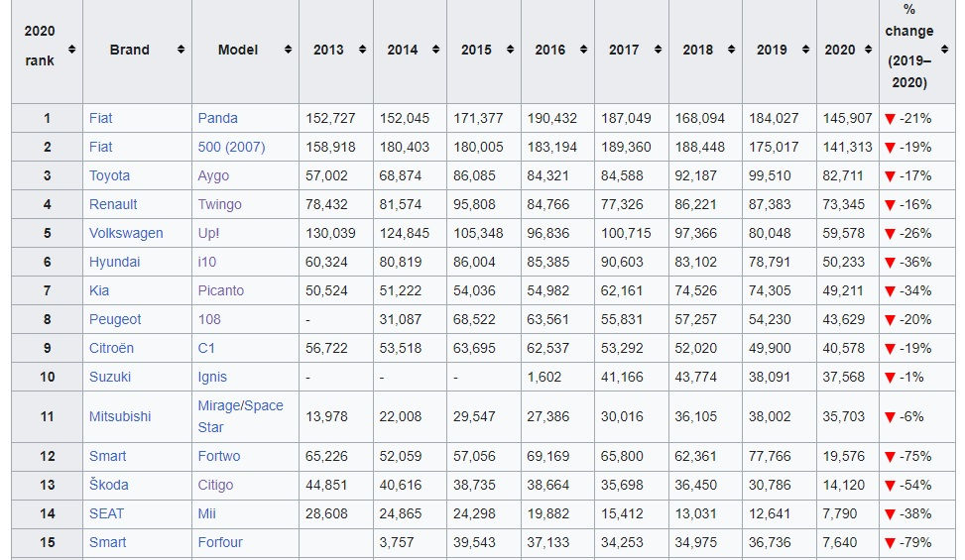Sort table by Model column arrows
The height and width of the screenshot is (560, 965).
coord(288,50)
